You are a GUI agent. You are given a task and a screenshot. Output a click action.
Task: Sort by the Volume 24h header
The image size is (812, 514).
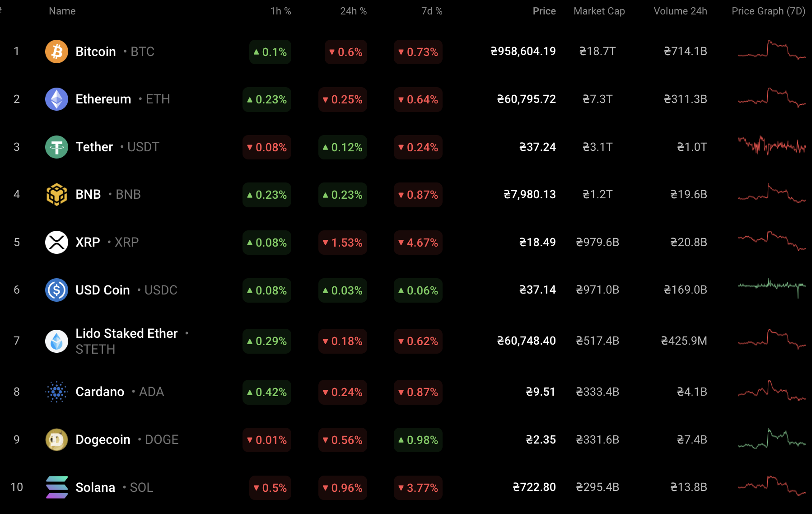point(680,11)
